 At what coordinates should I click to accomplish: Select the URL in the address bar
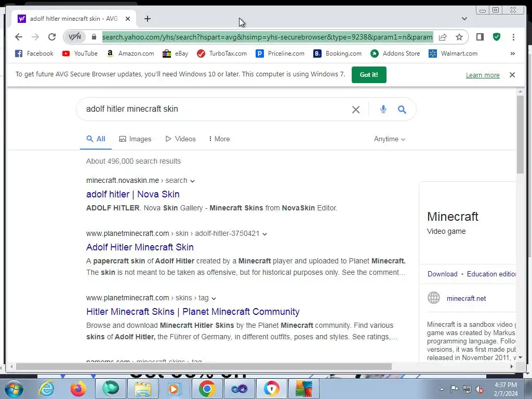point(268,37)
